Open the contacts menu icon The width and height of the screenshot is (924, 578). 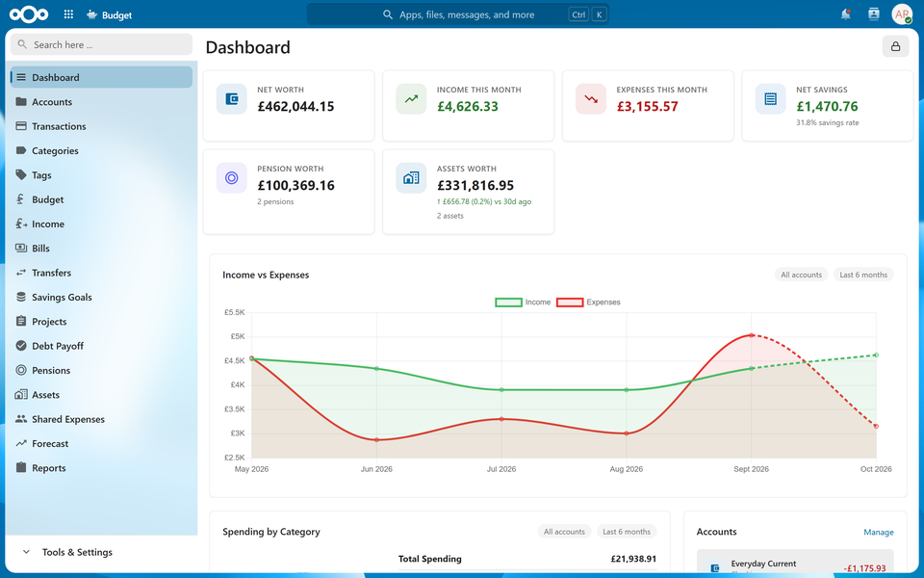coord(873,14)
